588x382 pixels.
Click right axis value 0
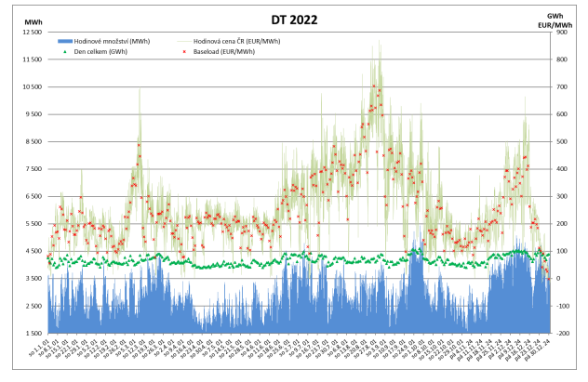pyautogui.click(x=558, y=278)
